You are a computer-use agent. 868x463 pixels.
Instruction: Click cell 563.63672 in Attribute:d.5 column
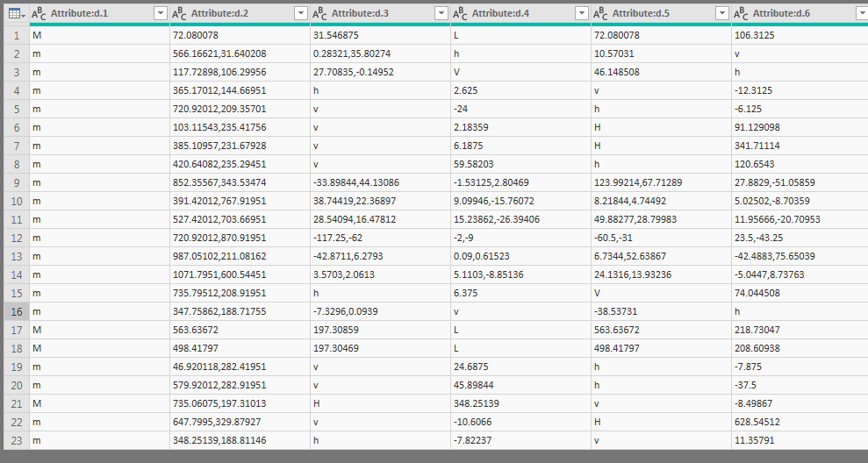(661, 330)
